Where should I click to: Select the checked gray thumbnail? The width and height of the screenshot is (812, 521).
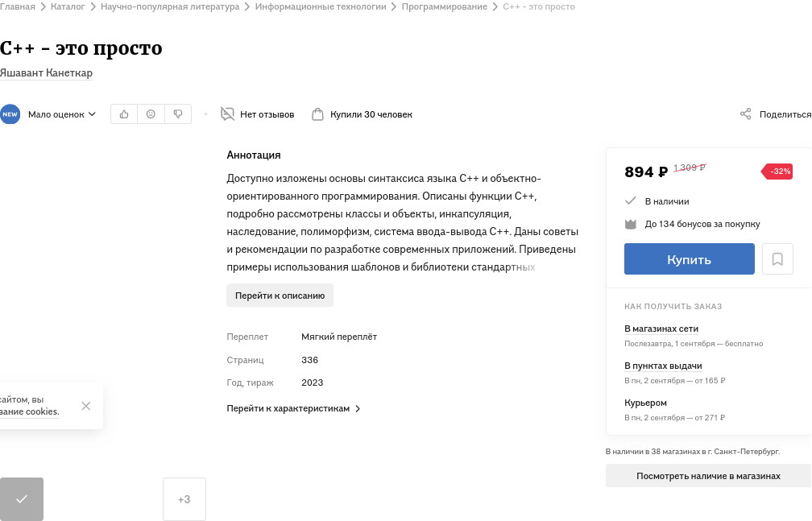click(x=22, y=499)
